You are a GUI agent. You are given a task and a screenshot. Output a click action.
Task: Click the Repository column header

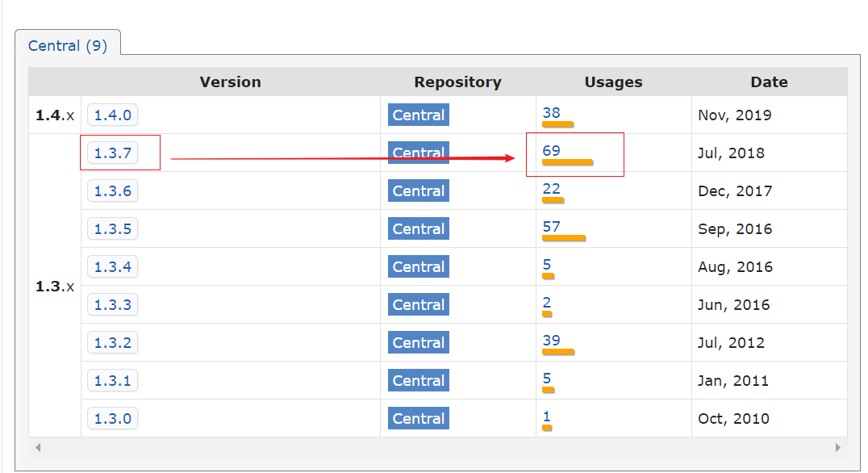pyautogui.click(x=458, y=82)
